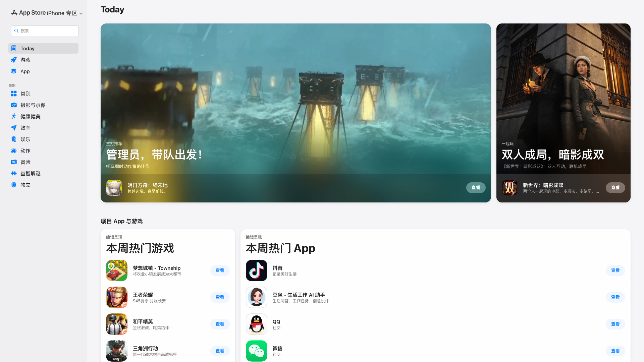
Task: Click the 新世界：暗影成双 app icon
Action: coord(510,188)
